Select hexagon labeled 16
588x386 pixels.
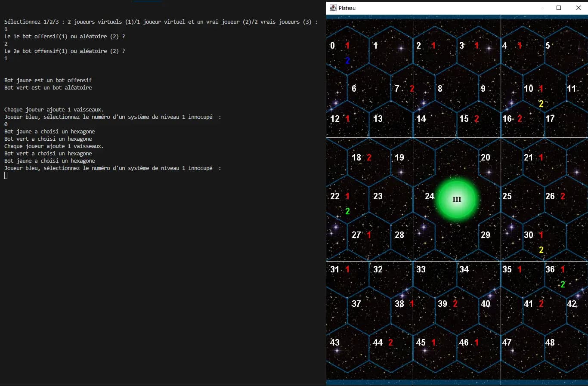[507, 119]
